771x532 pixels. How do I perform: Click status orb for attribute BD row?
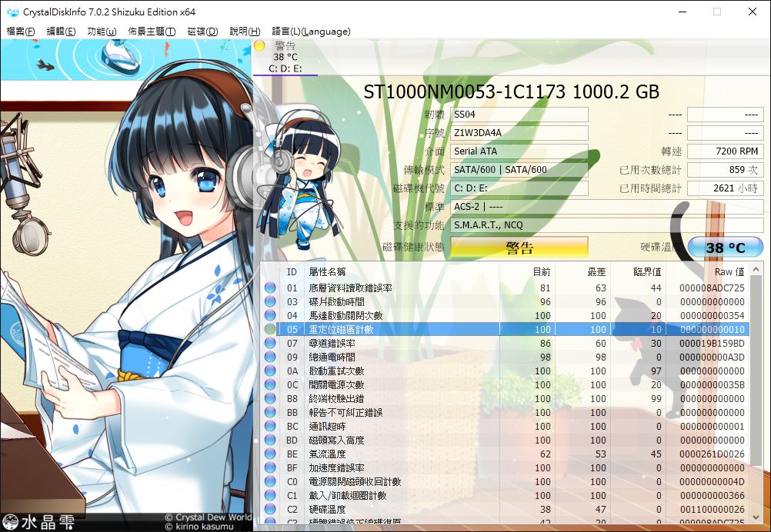[270, 441]
